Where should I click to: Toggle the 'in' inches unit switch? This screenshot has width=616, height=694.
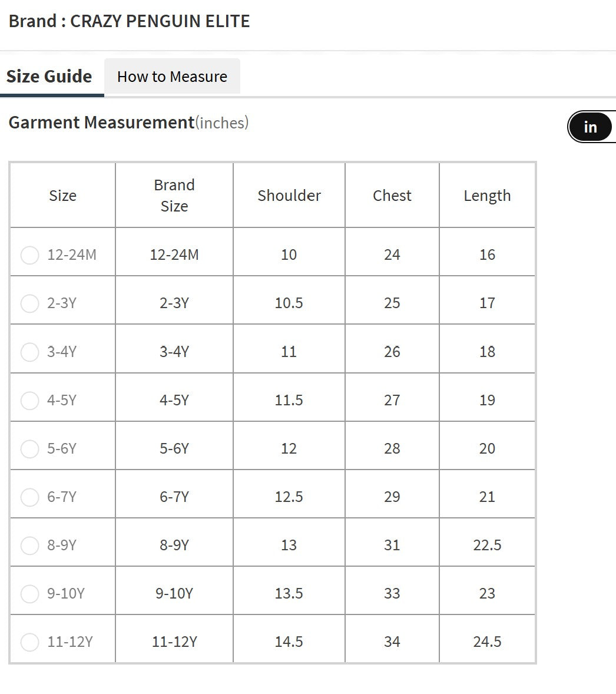pos(590,127)
